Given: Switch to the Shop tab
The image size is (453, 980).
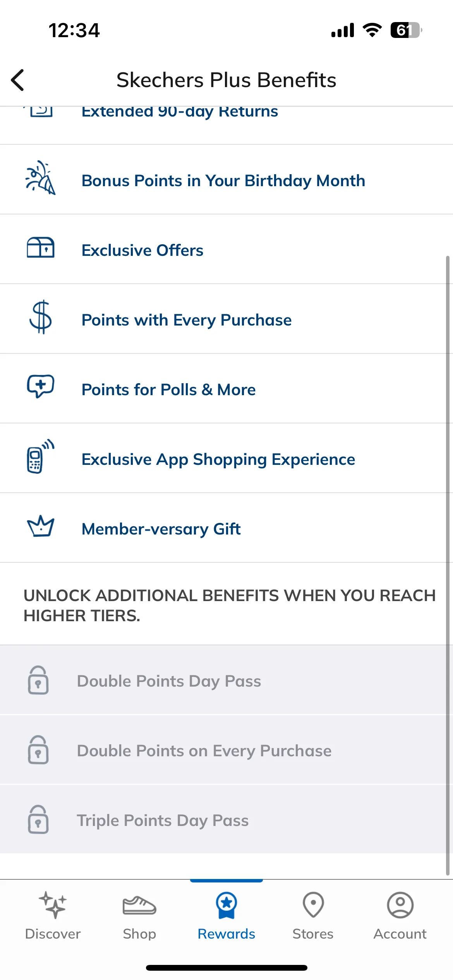Looking at the screenshot, I should click(x=139, y=916).
